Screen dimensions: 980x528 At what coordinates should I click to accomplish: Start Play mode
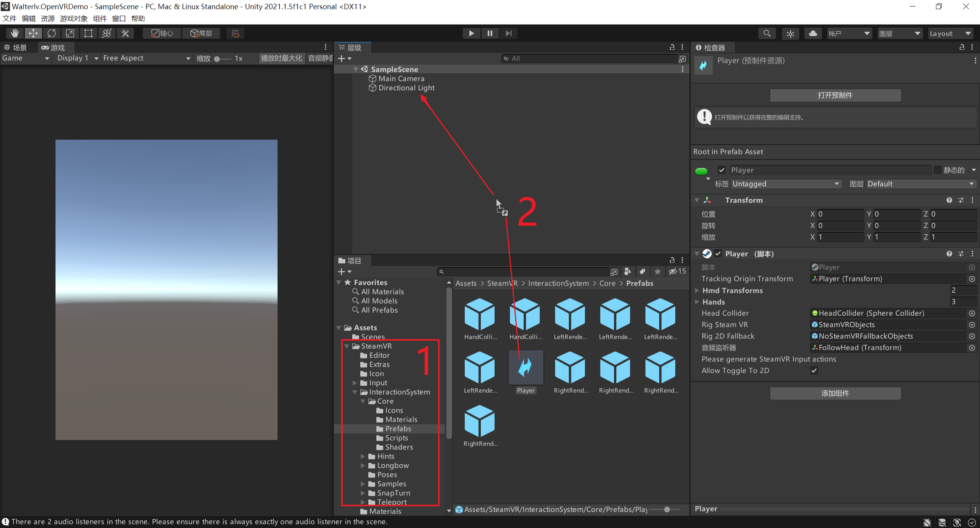pyautogui.click(x=471, y=33)
